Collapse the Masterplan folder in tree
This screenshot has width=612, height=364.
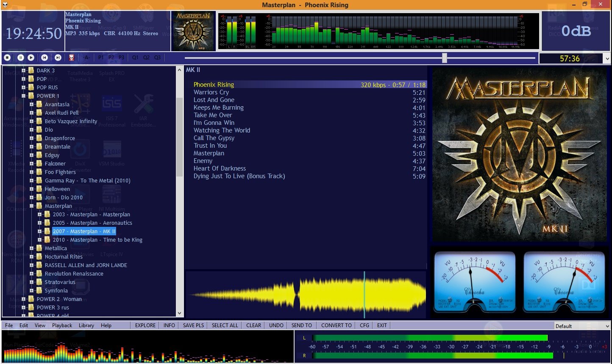pyautogui.click(x=32, y=206)
